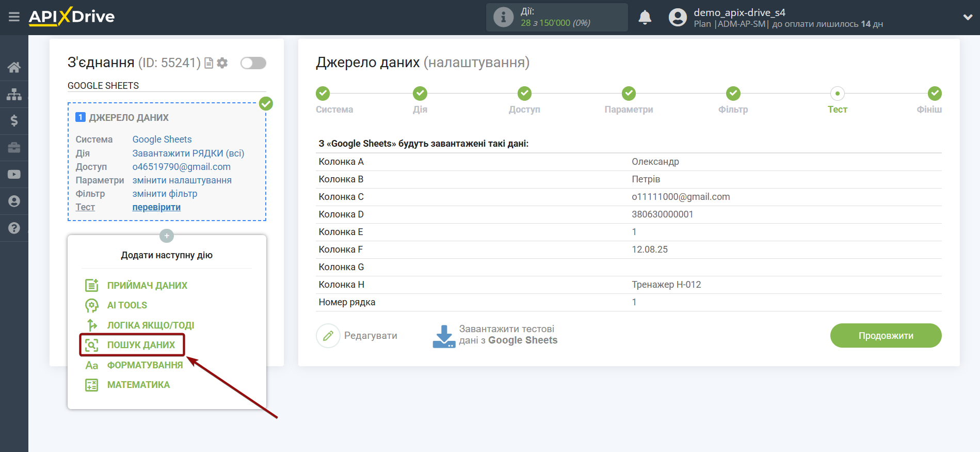Click the ЛОГІКА ЯКЩО/ТОДІ branch icon
Image resolution: width=980 pixels, height=452 pixels.
click(92, 325)
